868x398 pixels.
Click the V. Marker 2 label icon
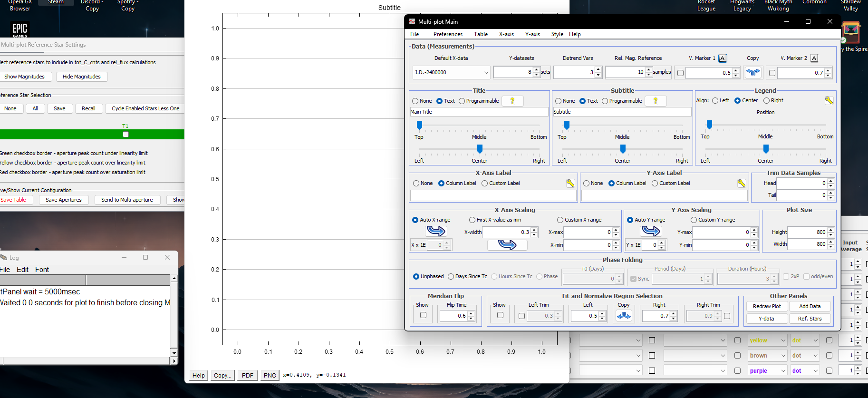click(x=814, y=58)
